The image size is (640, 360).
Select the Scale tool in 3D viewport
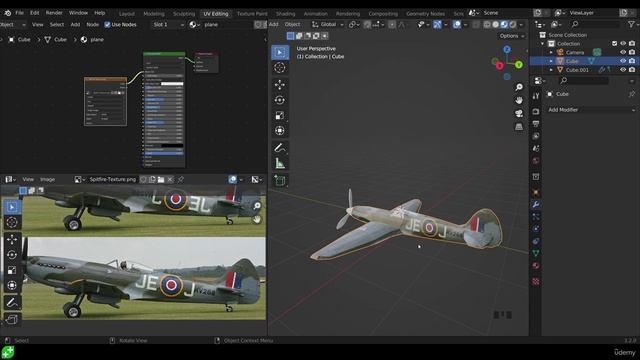pos(280,116)
